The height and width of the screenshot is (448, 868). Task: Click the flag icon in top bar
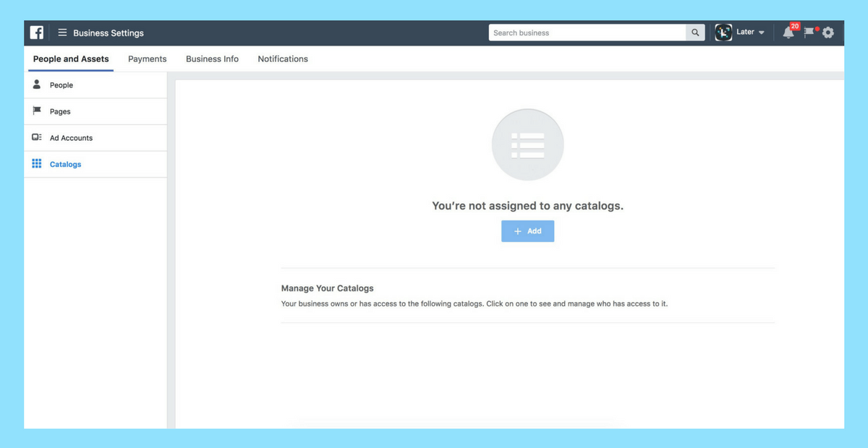click(x=809, y=33)
